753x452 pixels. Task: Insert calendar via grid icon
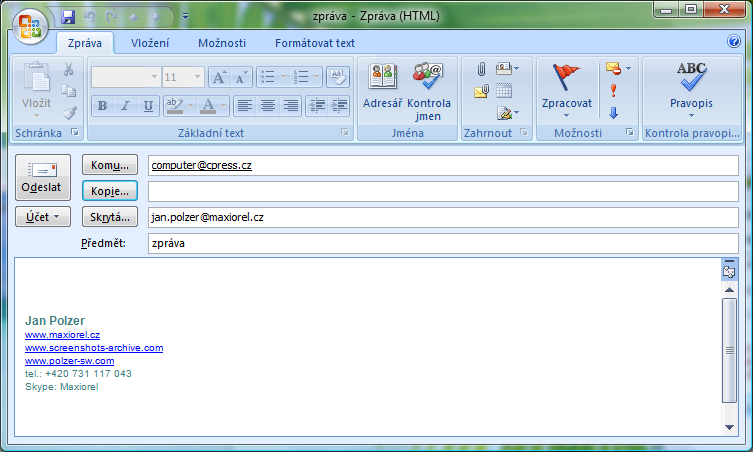click(x=504, y=91)
